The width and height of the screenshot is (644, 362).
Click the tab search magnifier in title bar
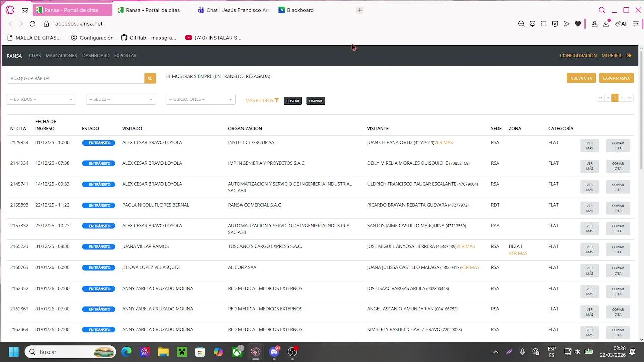click(x=602, y=10)
